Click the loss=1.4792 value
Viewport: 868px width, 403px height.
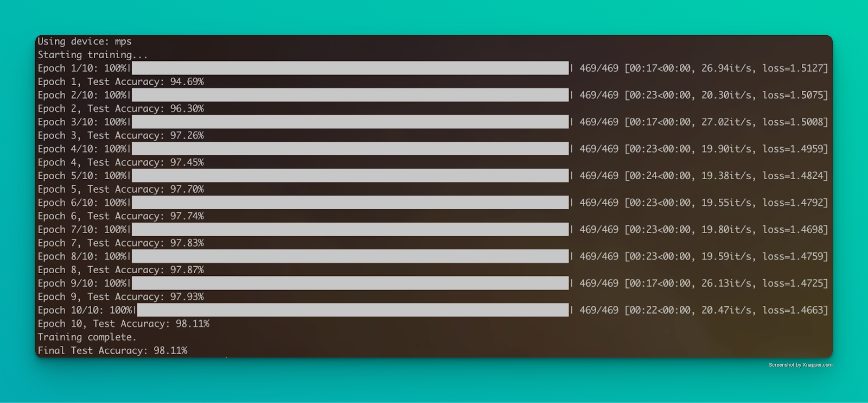coord(793,203)
